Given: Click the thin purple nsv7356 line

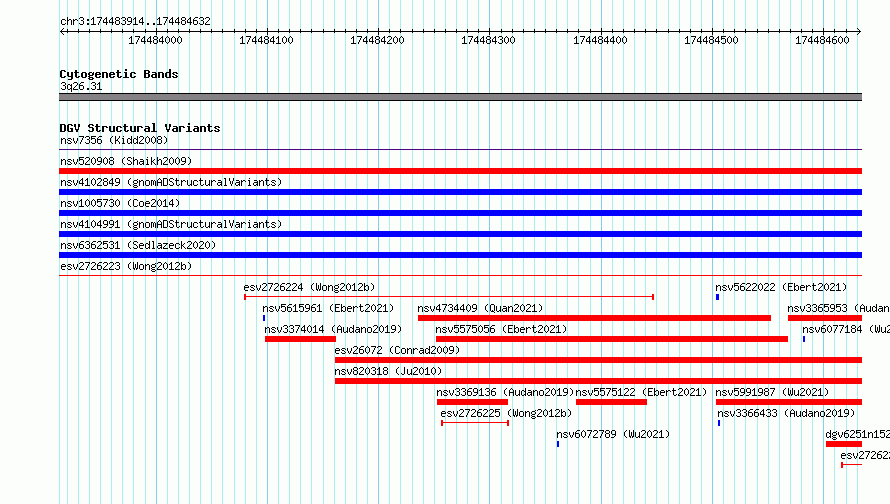Looking at the screenshot, I should point(460,150).
